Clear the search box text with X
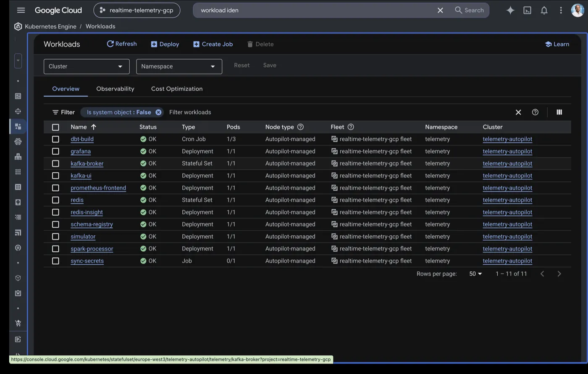This screenshot has width=588, height=374. coord(440,10)
